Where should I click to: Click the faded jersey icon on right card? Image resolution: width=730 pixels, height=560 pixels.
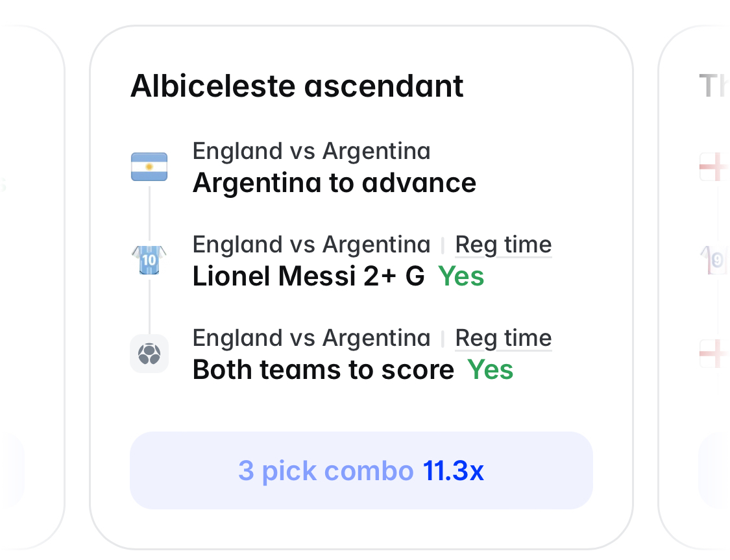(x=715, y=260)
